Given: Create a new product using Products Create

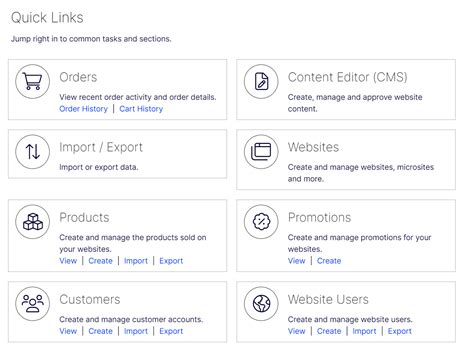Looking at the screenshot, I should click(x=100, y=261).
